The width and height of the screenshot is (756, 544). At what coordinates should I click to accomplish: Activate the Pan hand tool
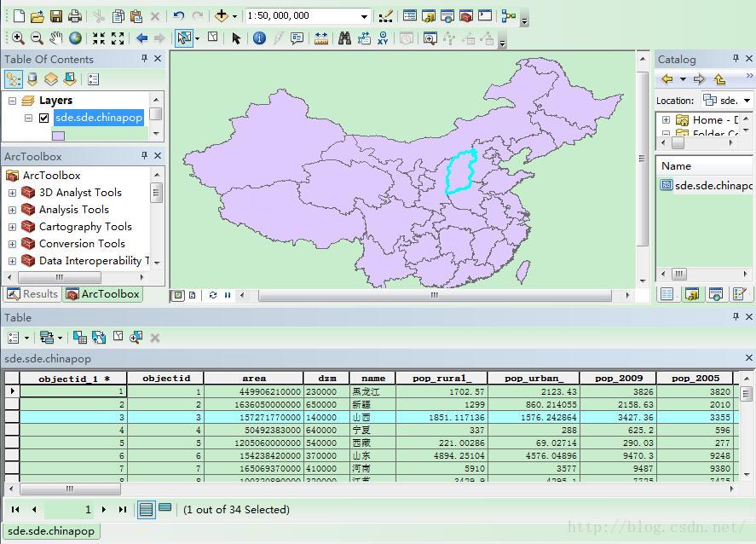(x=56, y=38)
